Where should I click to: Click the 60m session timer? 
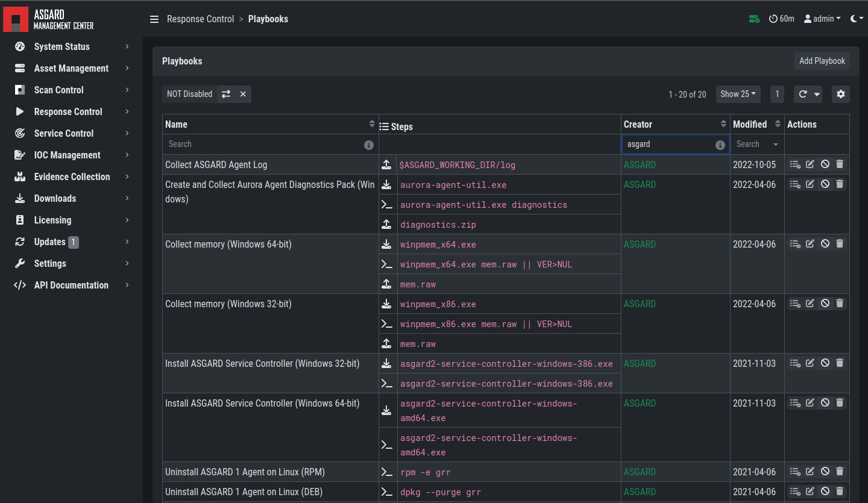[x=782, y=19]
